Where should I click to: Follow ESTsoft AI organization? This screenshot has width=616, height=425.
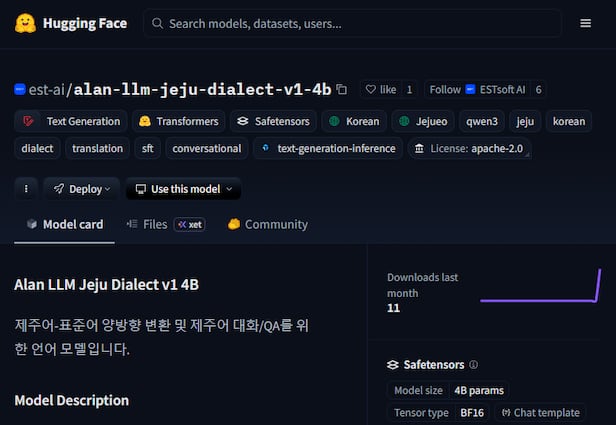pyautogui.click(x=446, y=89)
